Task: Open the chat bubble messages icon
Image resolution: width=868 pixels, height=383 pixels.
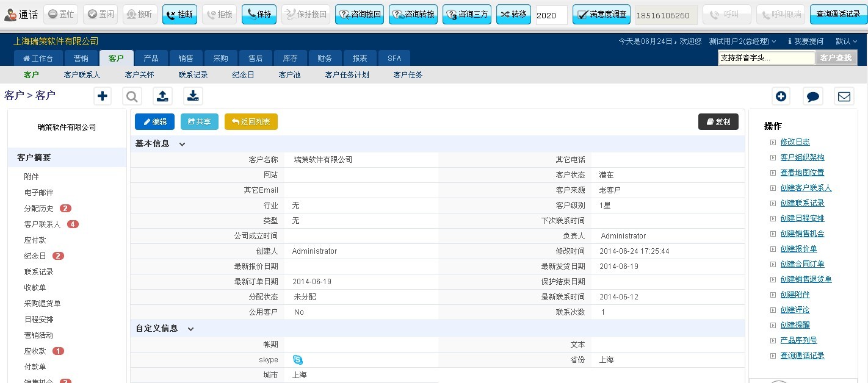Action: 812,96
